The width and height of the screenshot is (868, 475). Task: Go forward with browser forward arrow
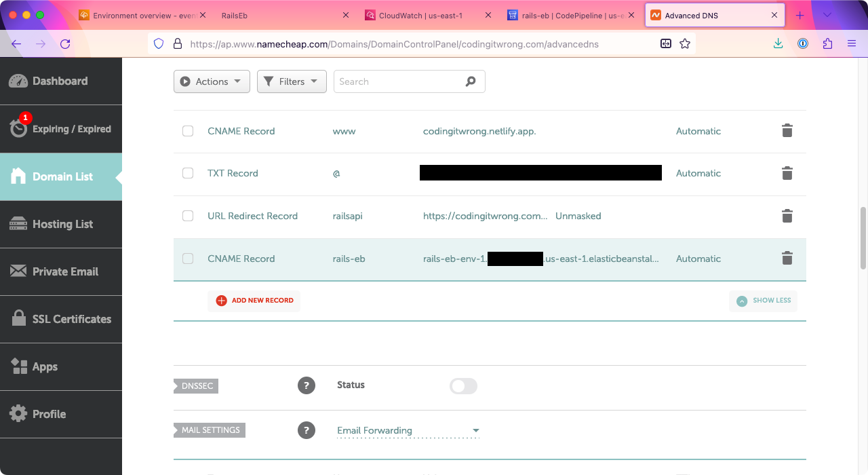click(x=41, y=43)
